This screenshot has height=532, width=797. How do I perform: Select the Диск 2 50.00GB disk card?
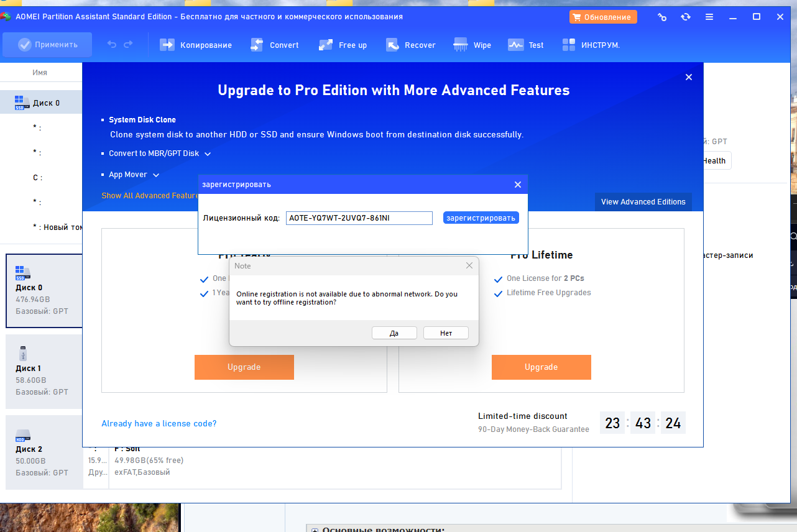coord(44,452)
